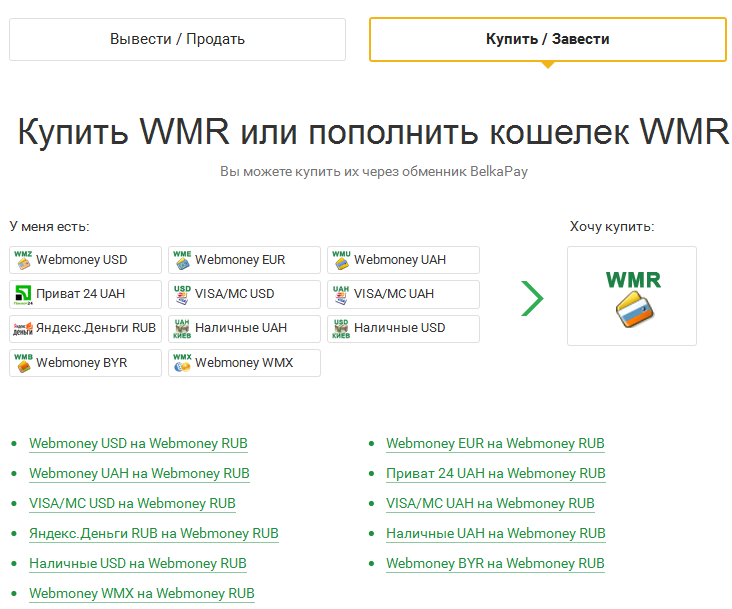This screenshot has width=732, height=609.
Task: Open link Яндекс.Деньги RUB на Webmoney RUB
Action: pos(154,533)
